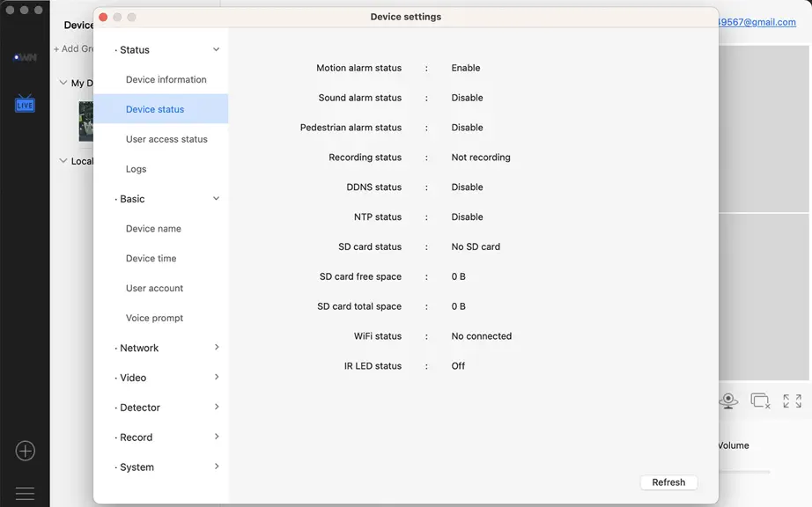Screen dimensions: 812x507
Task: Select the camera thumbnail under My Devices
Action: [86, 121]
